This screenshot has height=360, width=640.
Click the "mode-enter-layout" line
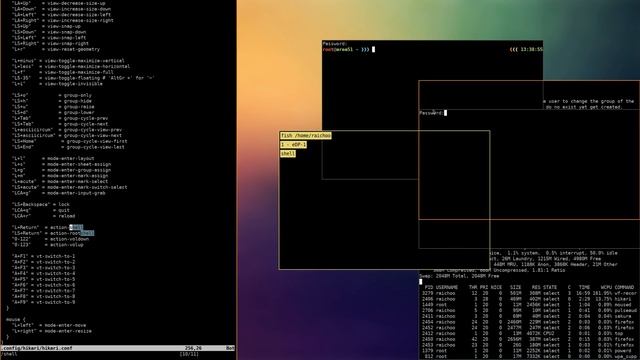pyautogui.click(x=53, y=158)
